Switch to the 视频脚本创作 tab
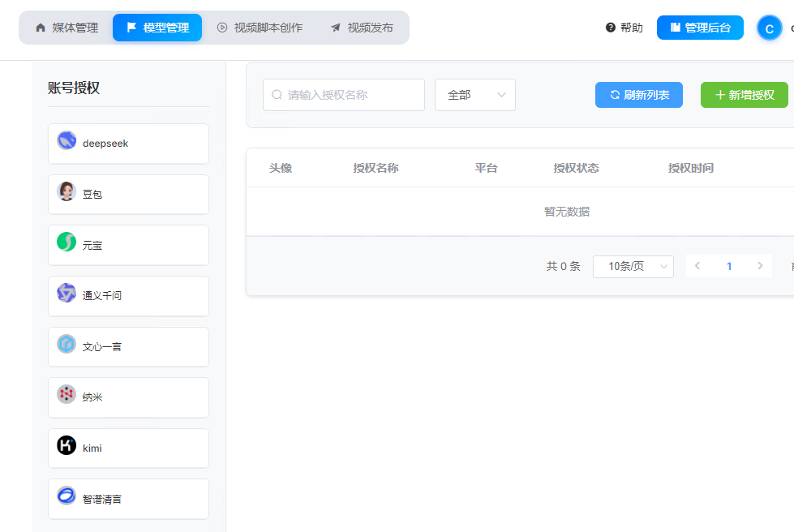 click(260, 28)
